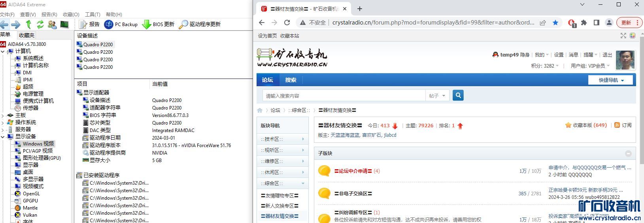The image size is (644, 223).
Task: Open the 帮助(H) menu in AIDA64
Action: 114,14
